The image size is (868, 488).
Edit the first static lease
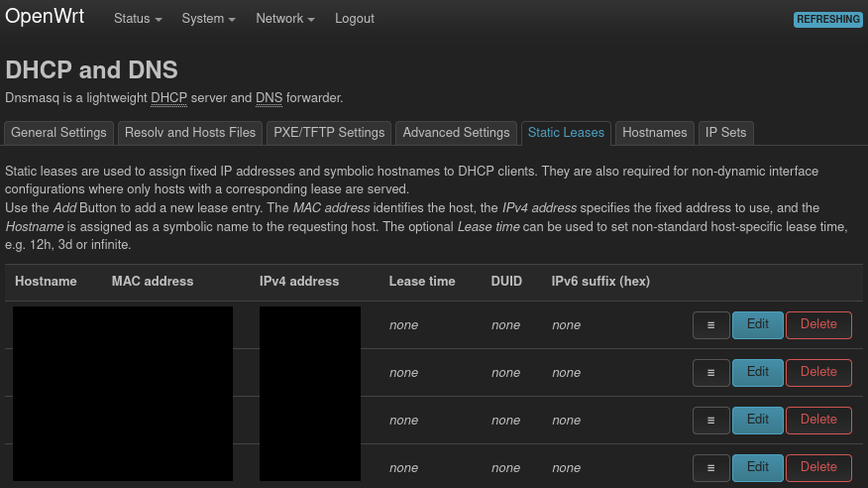coord(758,325)
